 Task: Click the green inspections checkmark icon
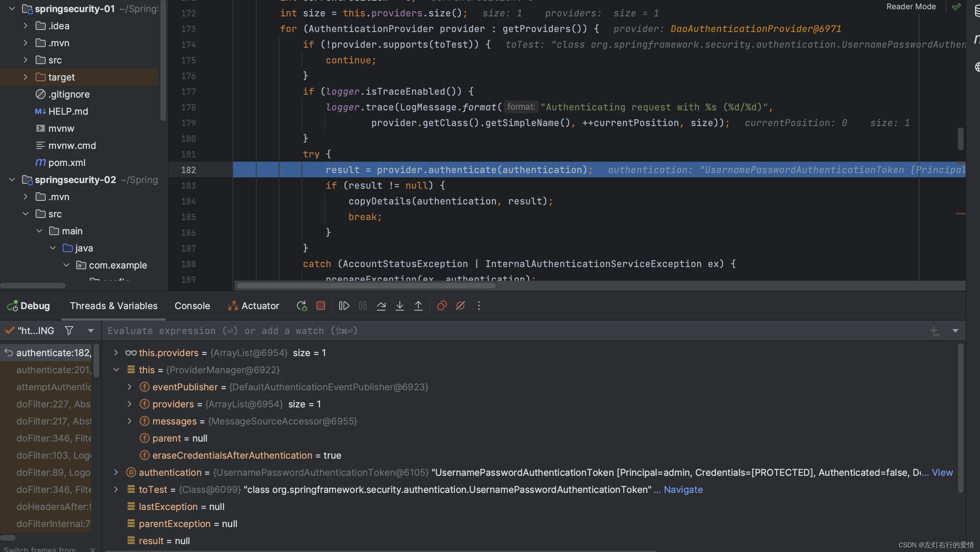point(956,7)
